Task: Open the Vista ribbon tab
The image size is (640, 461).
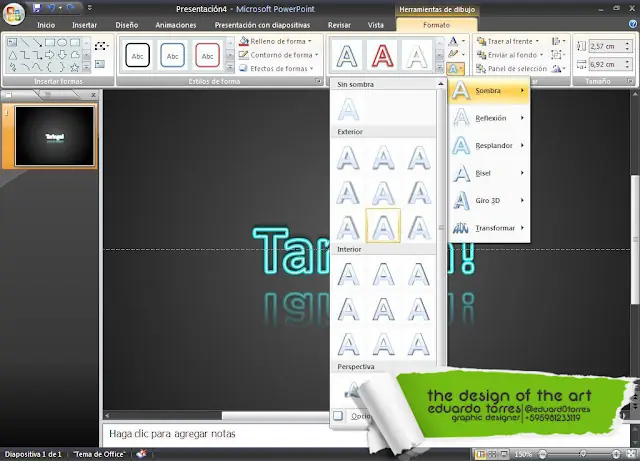Action: pos(376,25)
